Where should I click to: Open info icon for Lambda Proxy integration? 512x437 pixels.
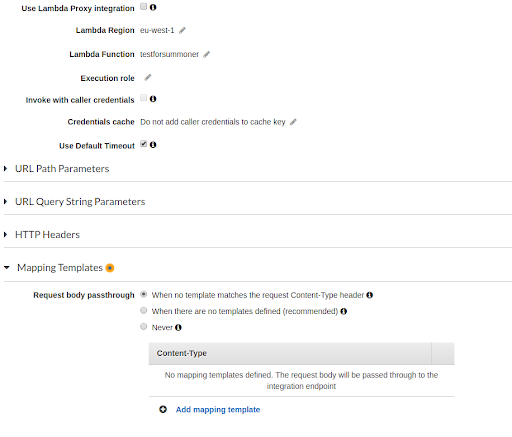(153, 7)
